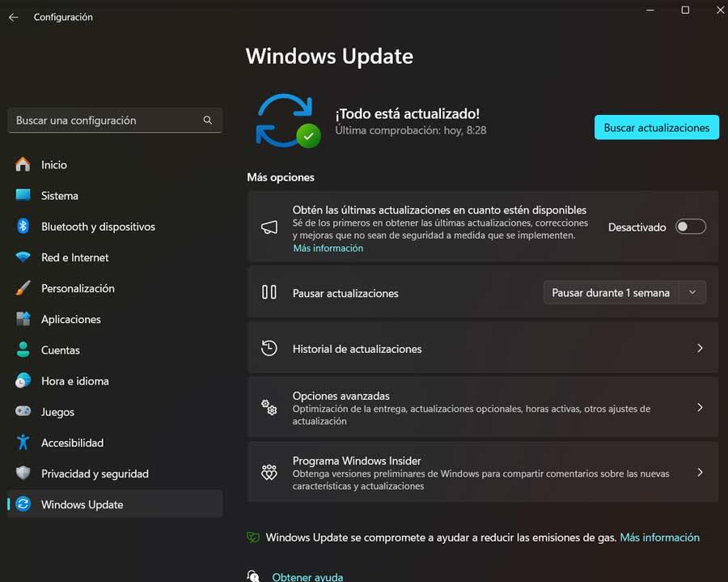Screen dimensions: 728x582
Task: Focus the Buscar una configuración search field
Action: pyautogui.click(x=115, y=121)
